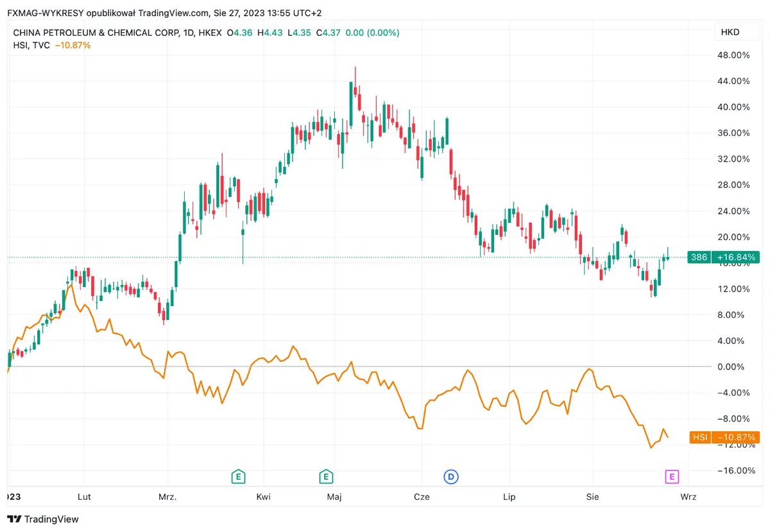Toggle the 386 +16.84% price label
Viewport: 770px width, 532px height.
(x=723, y=257)
